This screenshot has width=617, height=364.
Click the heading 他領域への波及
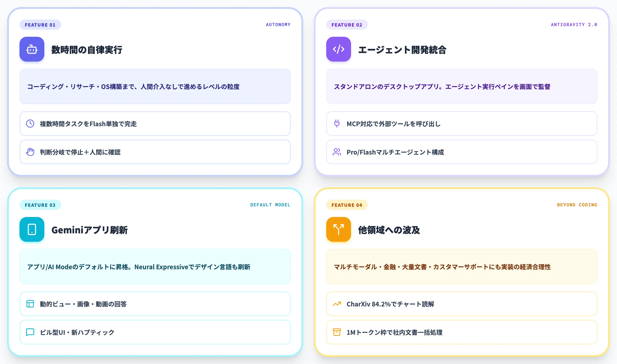[389, 230]
